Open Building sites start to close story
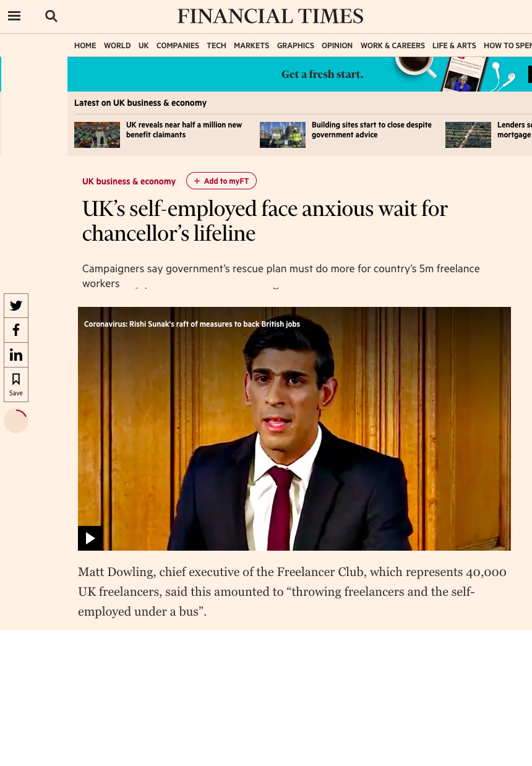The height and width of the screenshot is (766, 532). [x=372, y=130]
